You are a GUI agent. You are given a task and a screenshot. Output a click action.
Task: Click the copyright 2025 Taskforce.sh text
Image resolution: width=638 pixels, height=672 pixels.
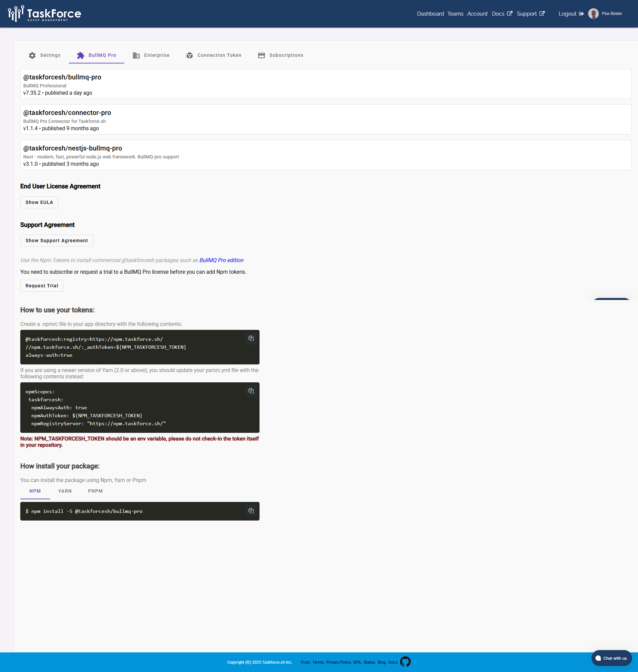(x=260, y=662)
